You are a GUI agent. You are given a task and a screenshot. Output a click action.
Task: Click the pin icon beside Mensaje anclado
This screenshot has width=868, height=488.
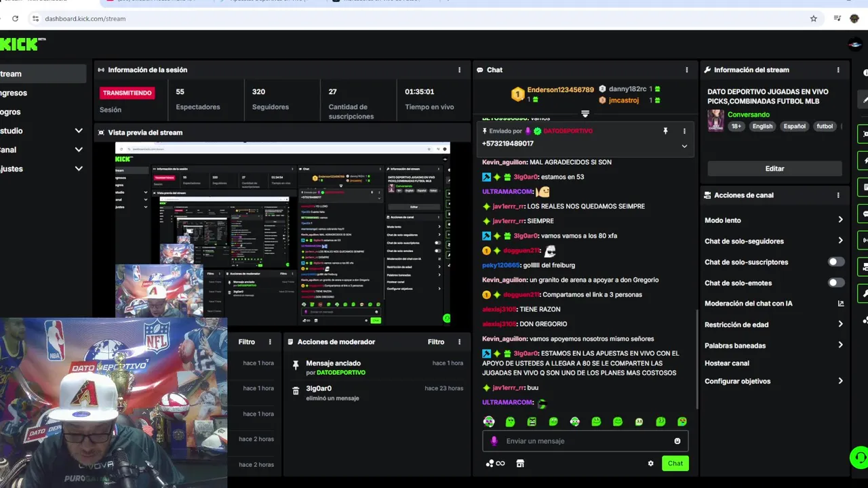[296, 365]
